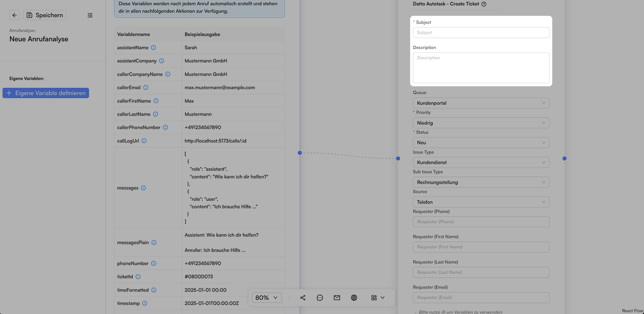Click help icon beside Datto Autotask Create Ticket
The width and height of the screenshot is (644, 314).
click(484, 4)
